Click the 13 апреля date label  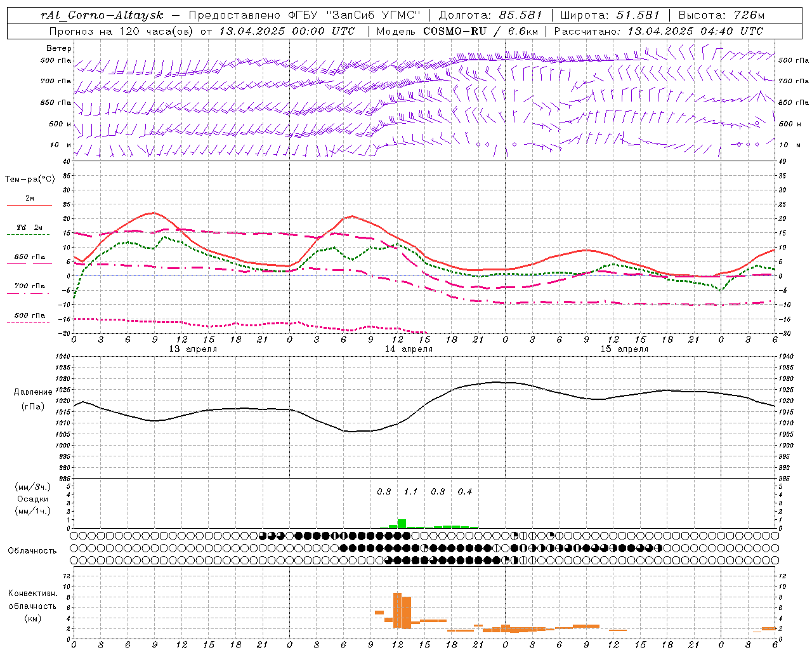(193, 349)
